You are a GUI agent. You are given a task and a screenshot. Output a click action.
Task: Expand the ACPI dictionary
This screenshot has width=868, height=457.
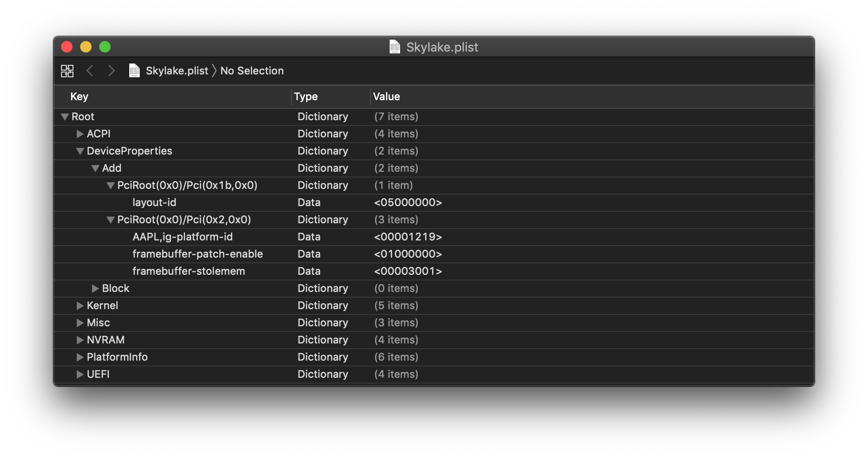click(x=79, y=134)
